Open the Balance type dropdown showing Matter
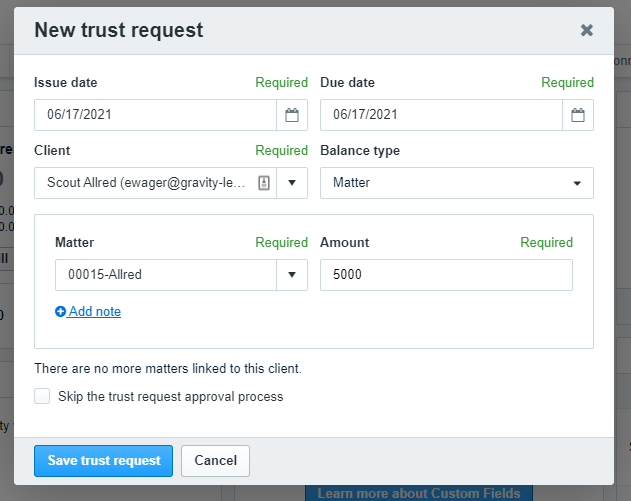The image size is (631, 501). (456, 183)
